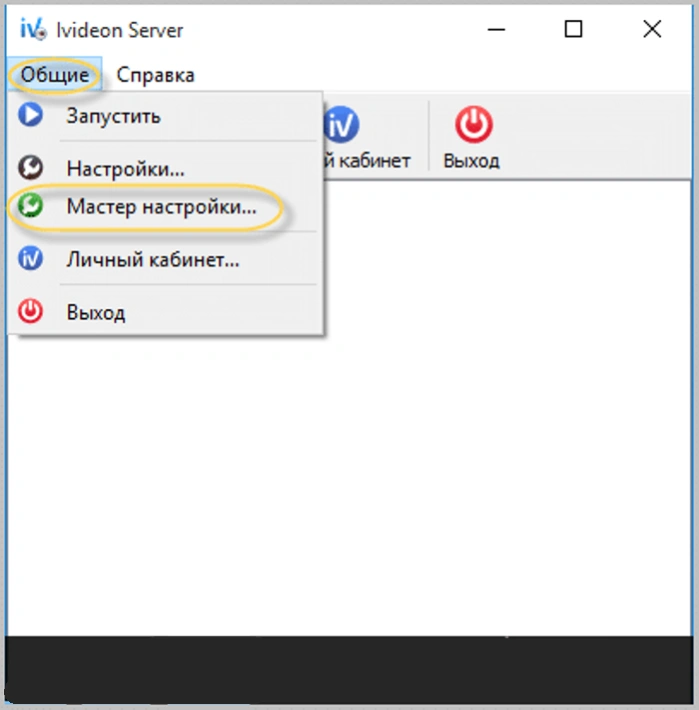Close the Ivideon Server window

click(652, 30)
